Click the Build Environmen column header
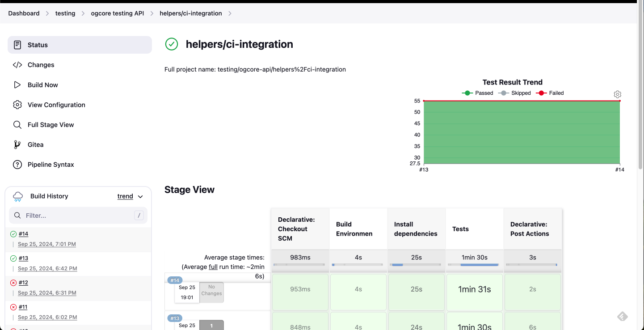 coord(358,229)
